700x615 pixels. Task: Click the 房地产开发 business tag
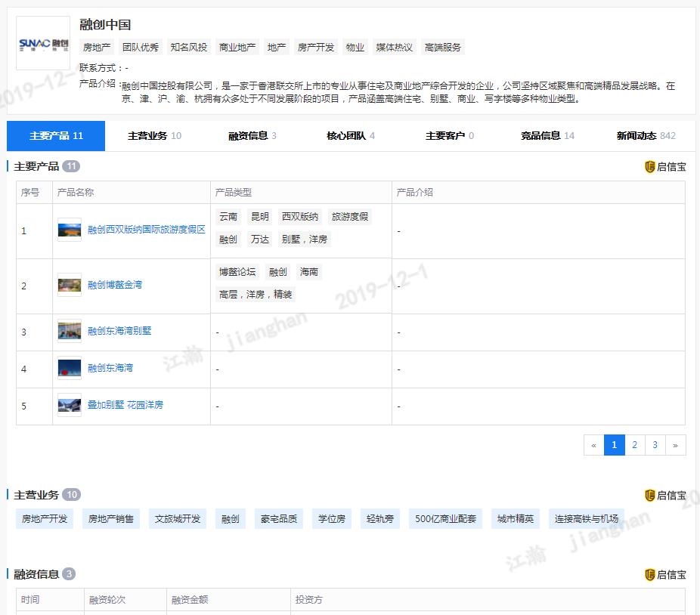[x=45, y=518]
